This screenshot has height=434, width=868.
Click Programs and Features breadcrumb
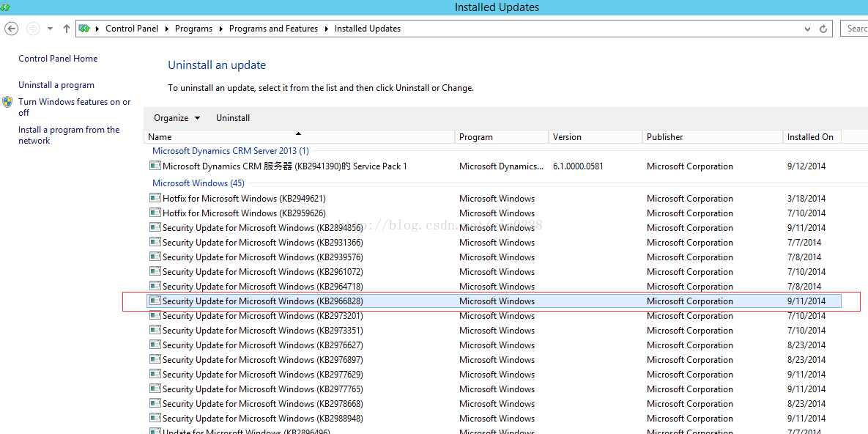[x=273, y=29]
